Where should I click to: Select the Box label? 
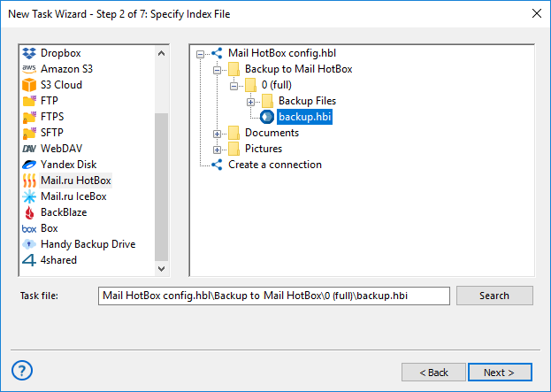(50, 228)
